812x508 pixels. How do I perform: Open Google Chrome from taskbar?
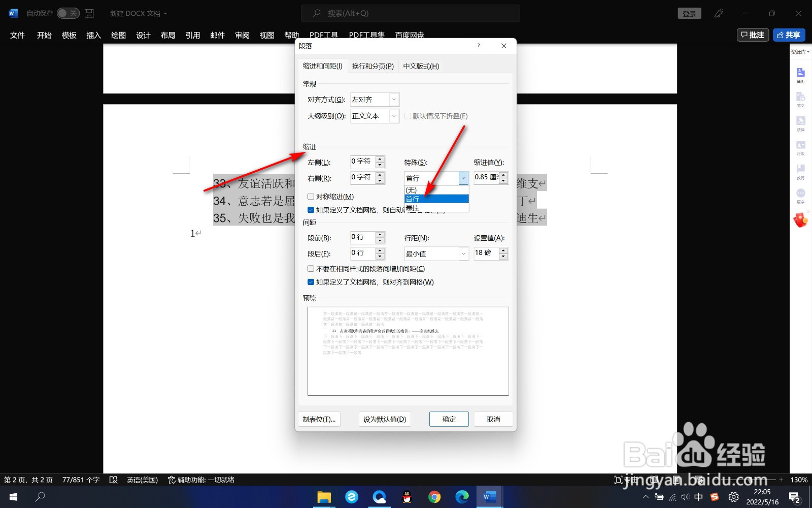(434, 497)
